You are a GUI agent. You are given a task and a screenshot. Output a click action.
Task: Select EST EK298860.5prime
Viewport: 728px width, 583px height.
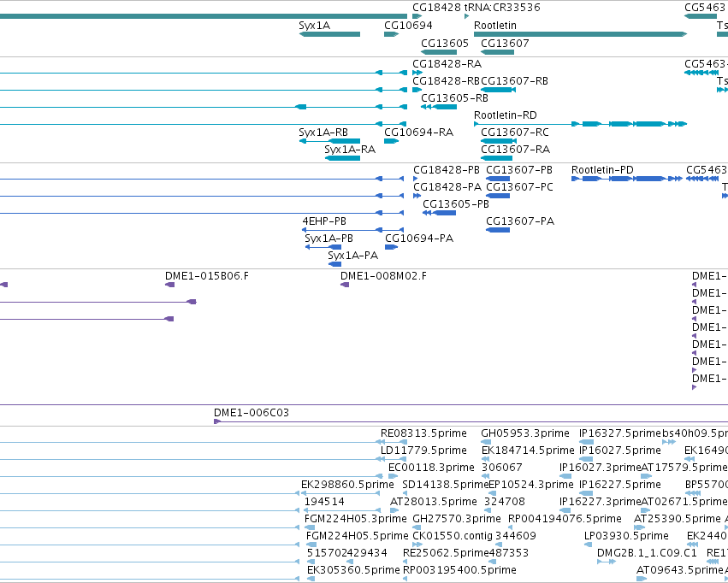[x=347, y=485]
